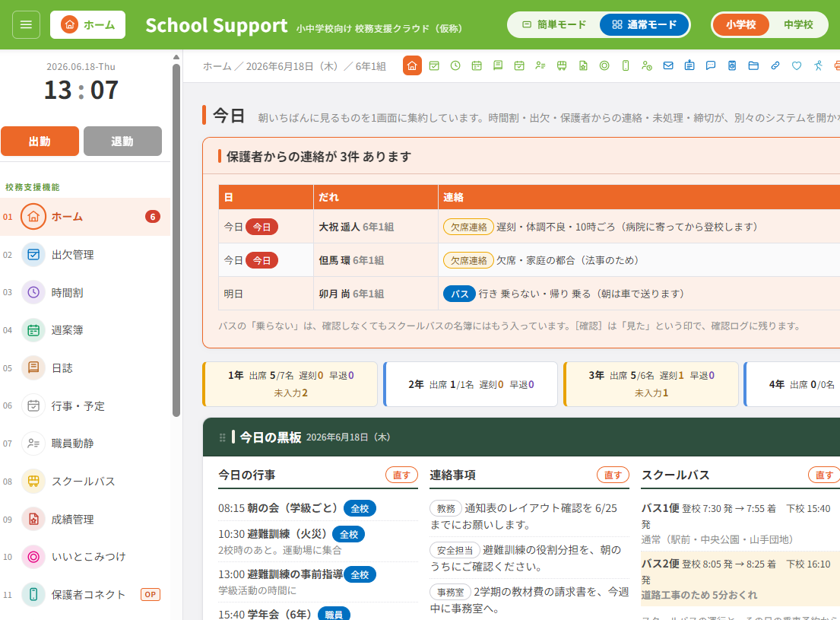Select 中学校 school type
Image resolution: width=840 pixels, height=620 pixels.
point(798,24)
